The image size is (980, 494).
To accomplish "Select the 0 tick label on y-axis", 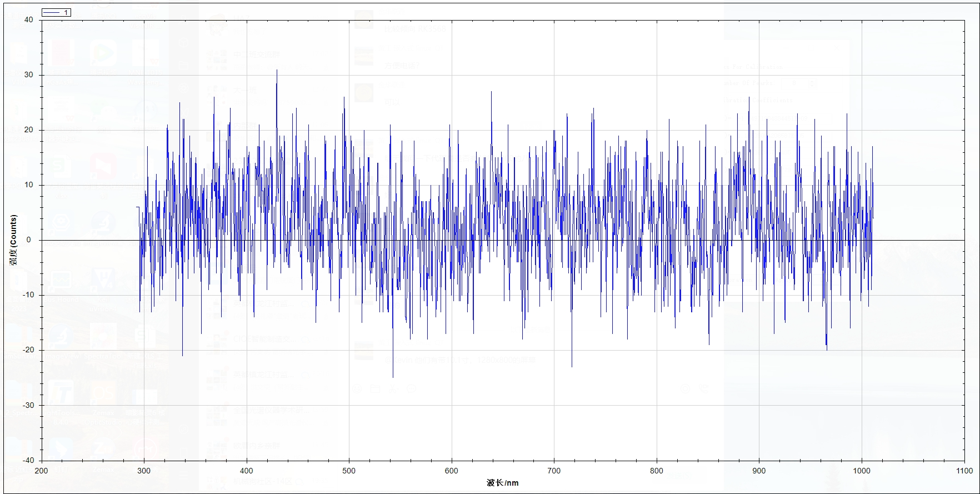I will [29, 240].
